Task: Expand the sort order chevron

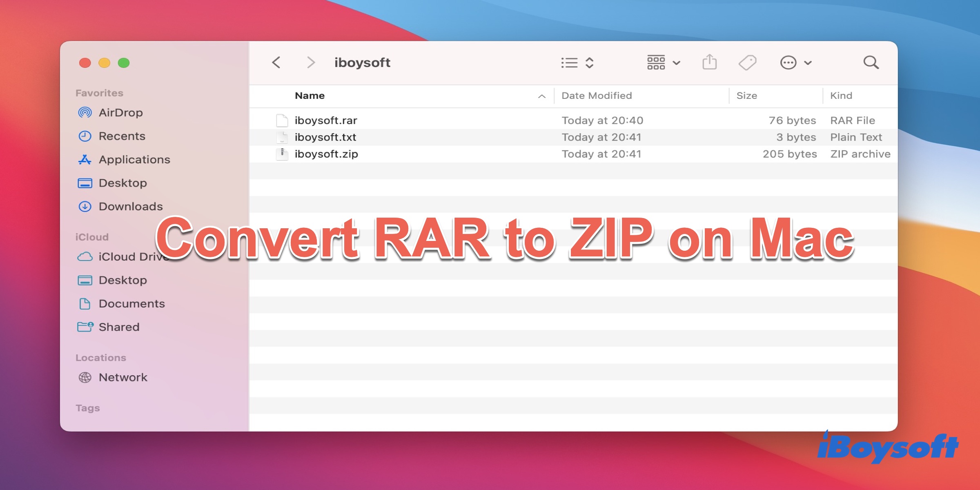Action: tap(541, 96)
